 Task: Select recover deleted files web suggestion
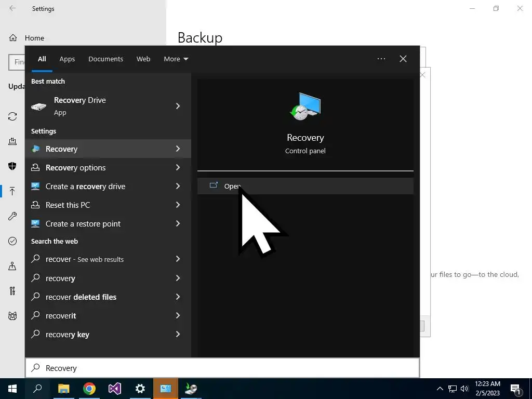108,297
